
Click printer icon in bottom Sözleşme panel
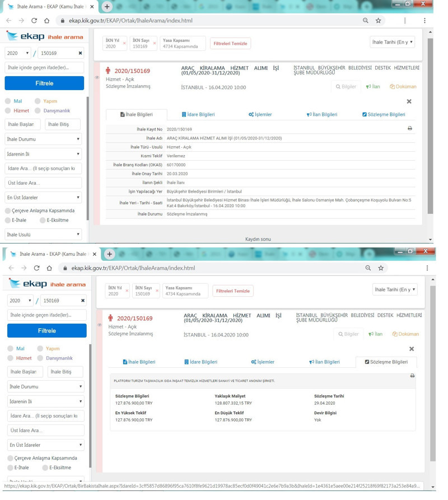(x=412, y=376)
